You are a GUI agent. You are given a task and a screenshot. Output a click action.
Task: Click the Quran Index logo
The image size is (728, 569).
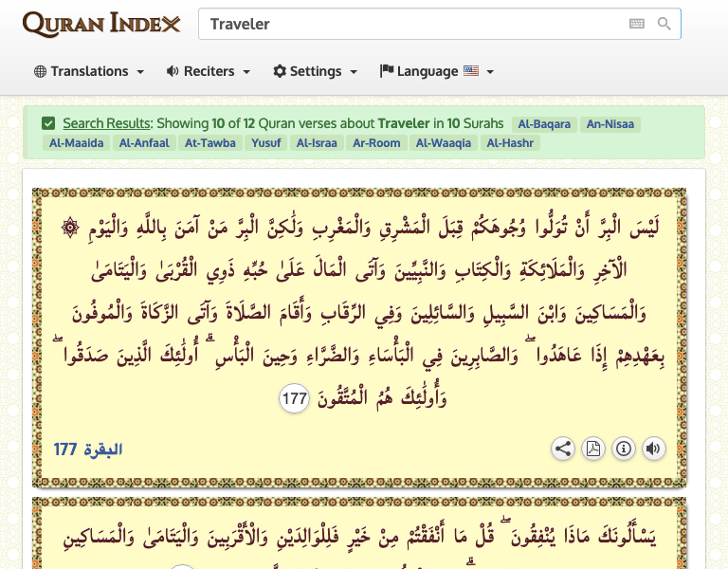pyautogui.click(x=100, y=24)
